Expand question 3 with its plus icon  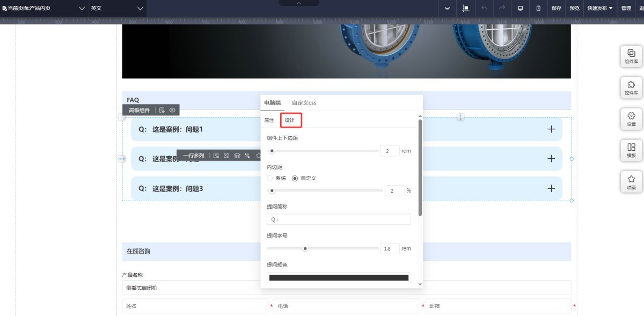[x=551, y=188]
